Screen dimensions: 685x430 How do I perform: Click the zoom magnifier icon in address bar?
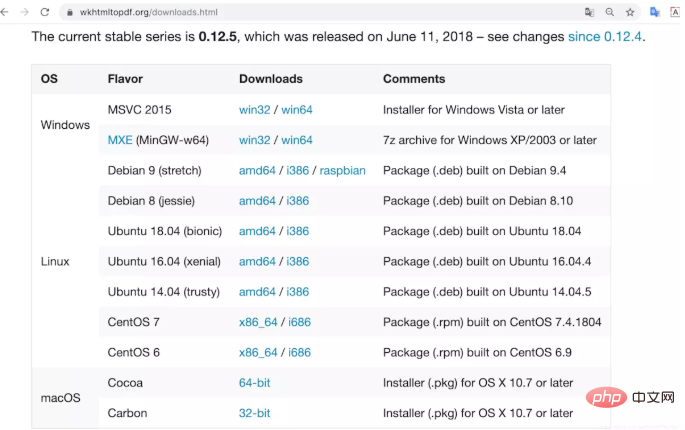point(610,12)
